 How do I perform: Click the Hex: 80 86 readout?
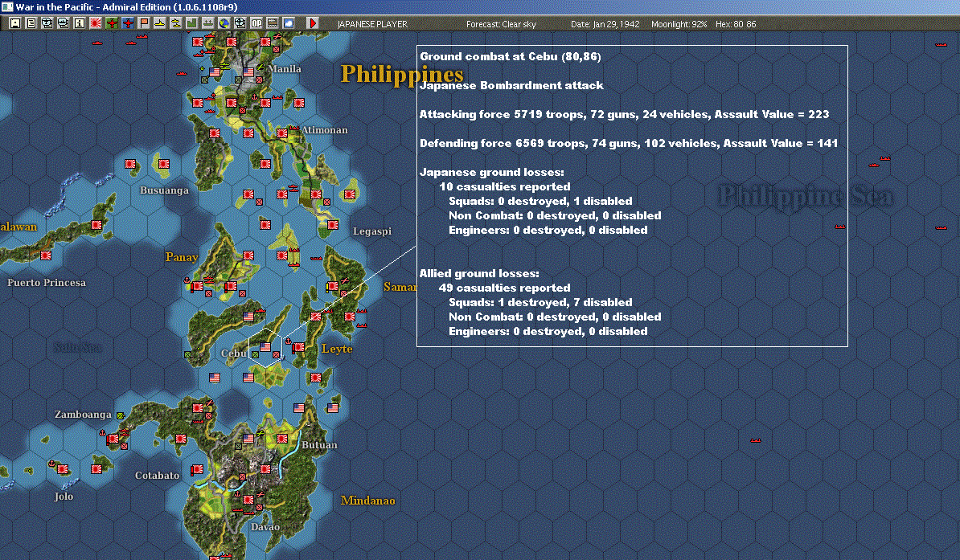[736, 24]
